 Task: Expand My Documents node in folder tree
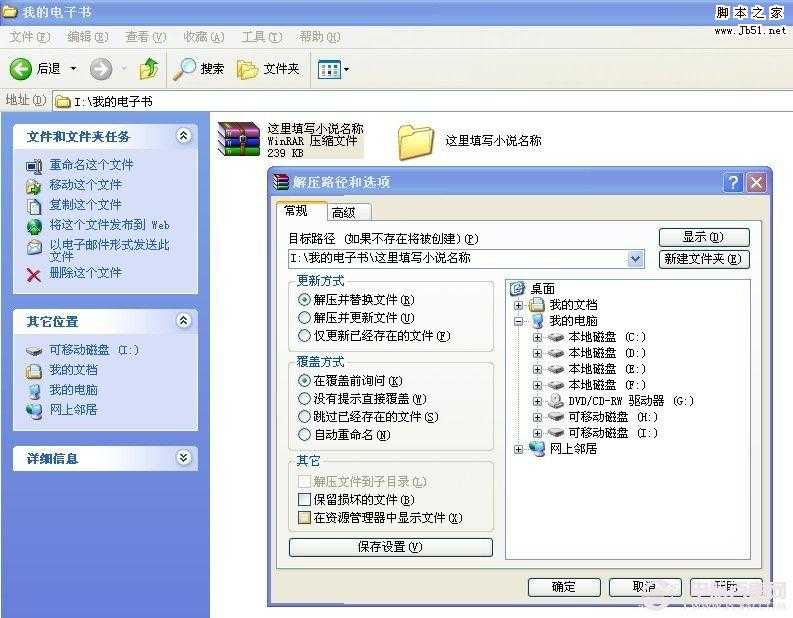click(x=518, y=305)
